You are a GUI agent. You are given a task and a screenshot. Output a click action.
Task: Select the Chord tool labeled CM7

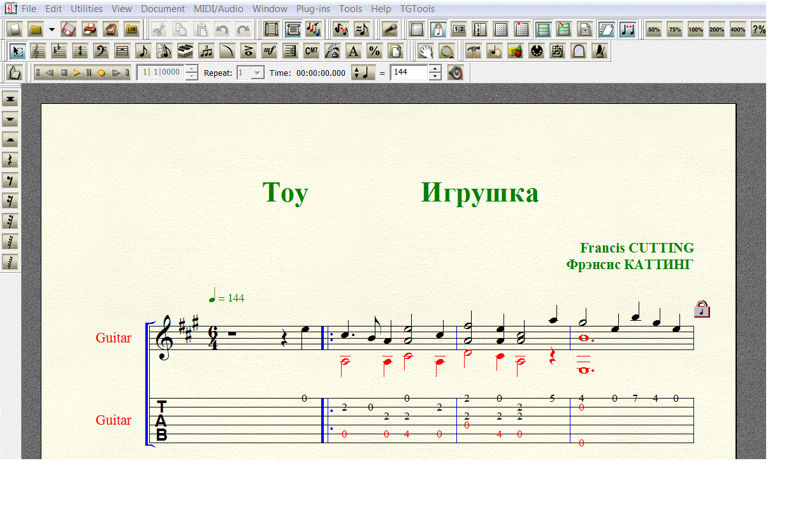click(x=311, y=51)
